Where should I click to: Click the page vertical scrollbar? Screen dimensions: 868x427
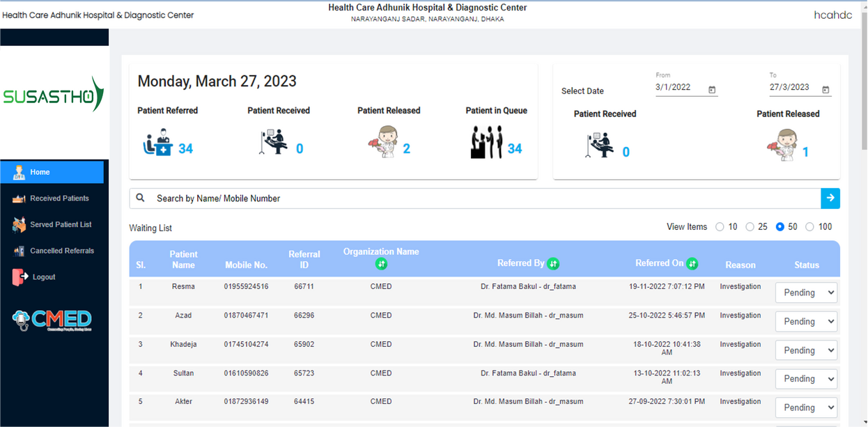[x=864, y=80]
